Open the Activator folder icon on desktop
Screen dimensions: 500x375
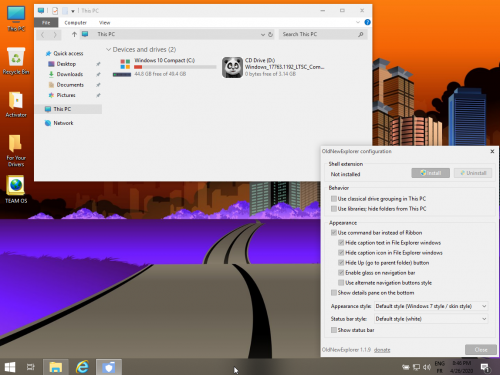(16, 104)
